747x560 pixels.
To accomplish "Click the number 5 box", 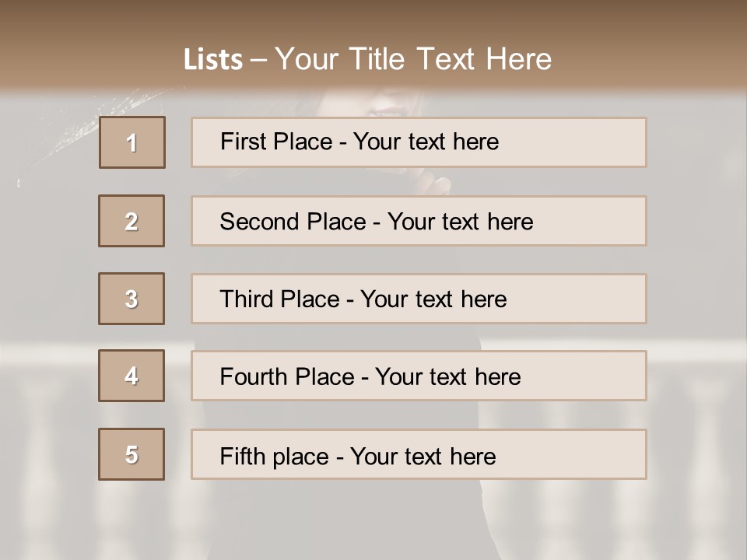I will pos(132,453).
